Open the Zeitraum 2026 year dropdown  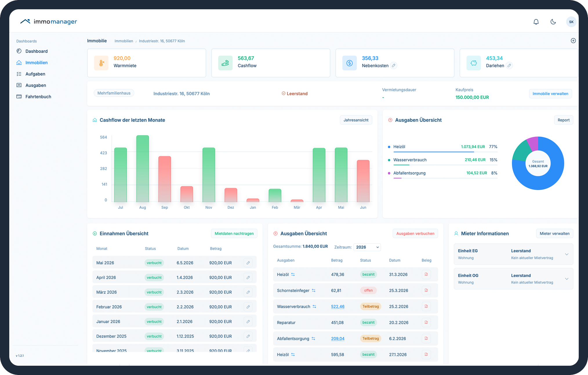click(367, 247)
